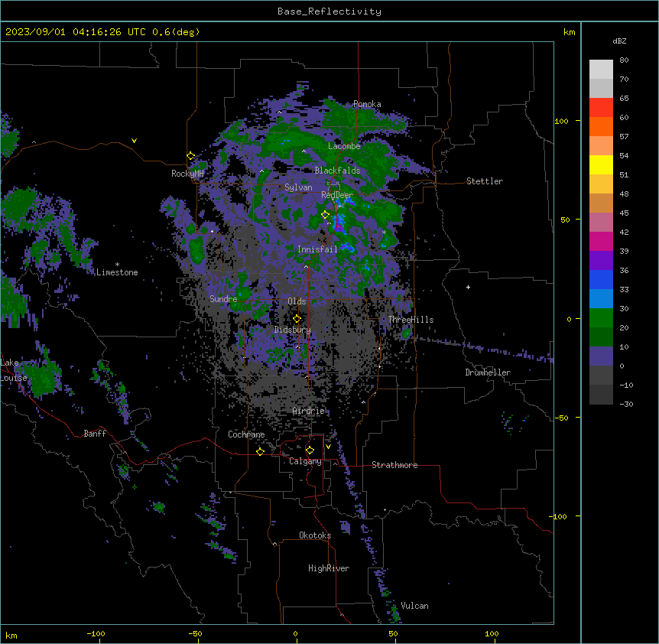Click the white plus marker east of ThreeHills

(468, 287)
